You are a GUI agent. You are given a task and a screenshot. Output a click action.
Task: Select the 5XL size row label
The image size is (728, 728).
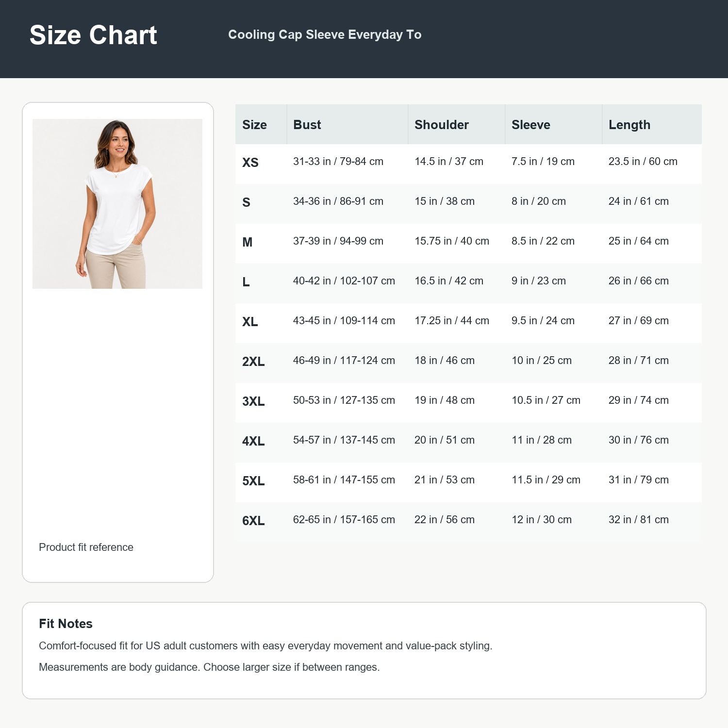pos(253,481)
